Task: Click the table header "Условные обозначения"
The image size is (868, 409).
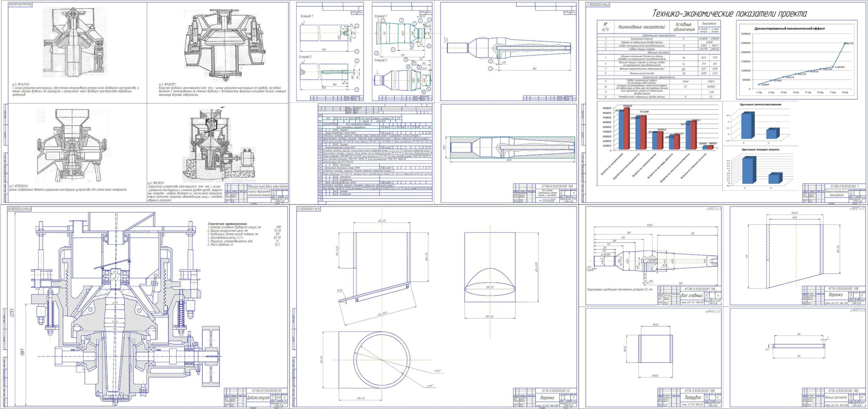Action: [684, 27]
